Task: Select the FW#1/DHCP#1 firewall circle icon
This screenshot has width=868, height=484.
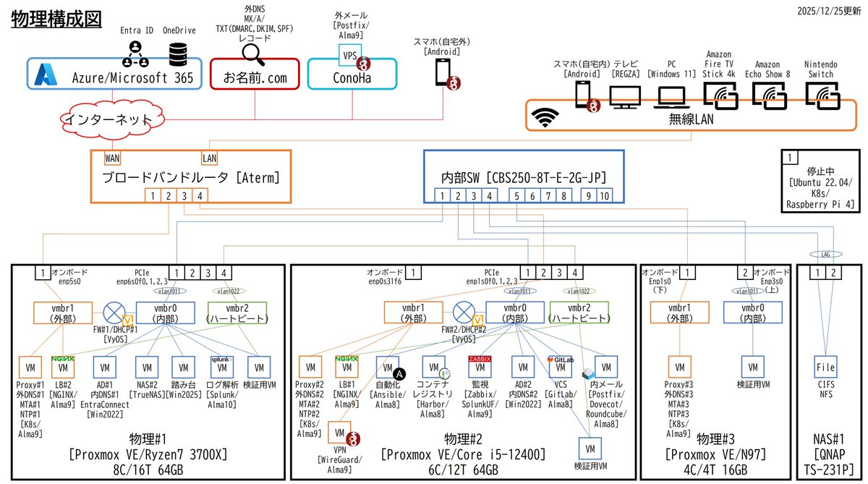Action: (x=114, y=313)
